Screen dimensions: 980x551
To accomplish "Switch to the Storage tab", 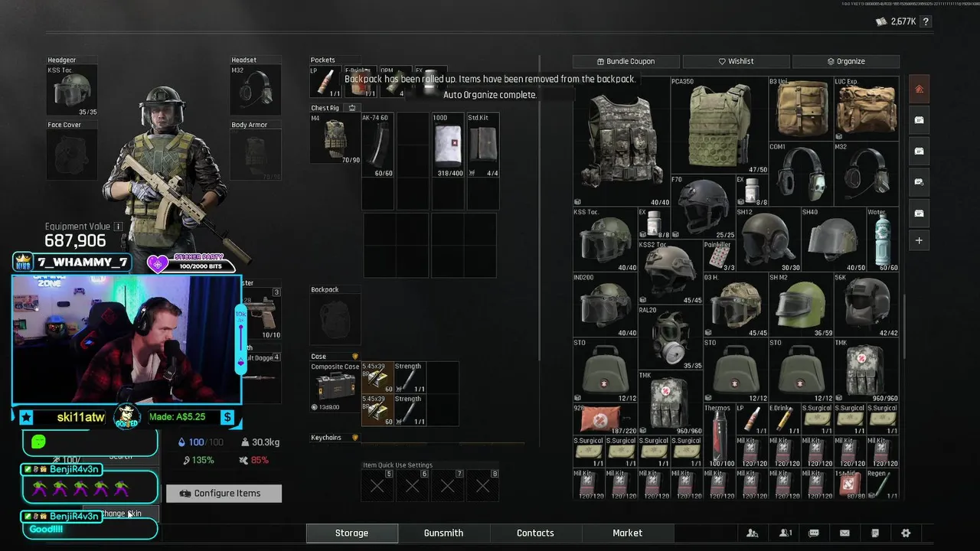I will coord(351,533).
